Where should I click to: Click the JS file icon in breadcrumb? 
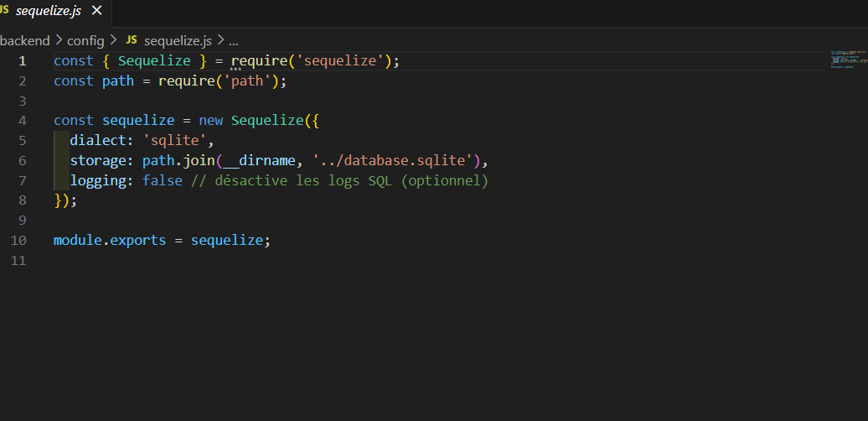132,40
